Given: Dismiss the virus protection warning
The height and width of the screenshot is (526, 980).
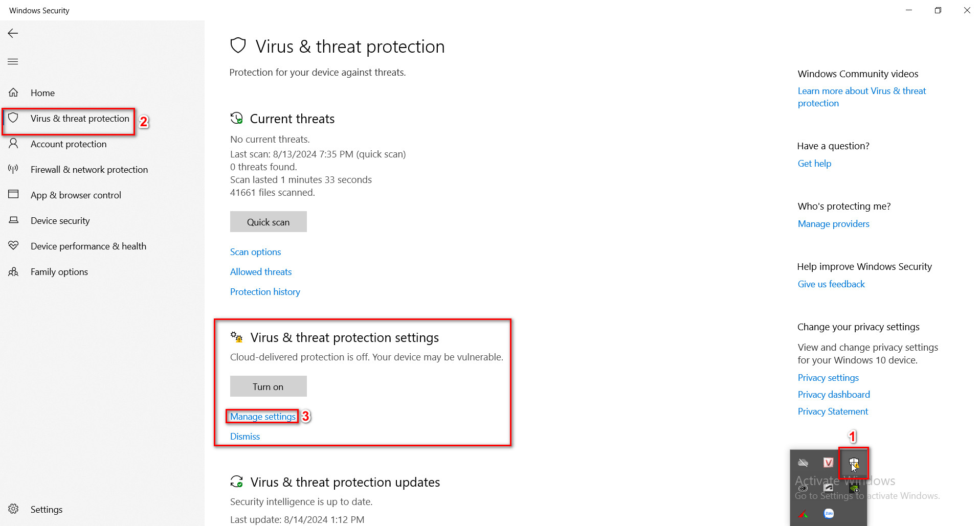Looking at the screenshot, I should (245, 437).
